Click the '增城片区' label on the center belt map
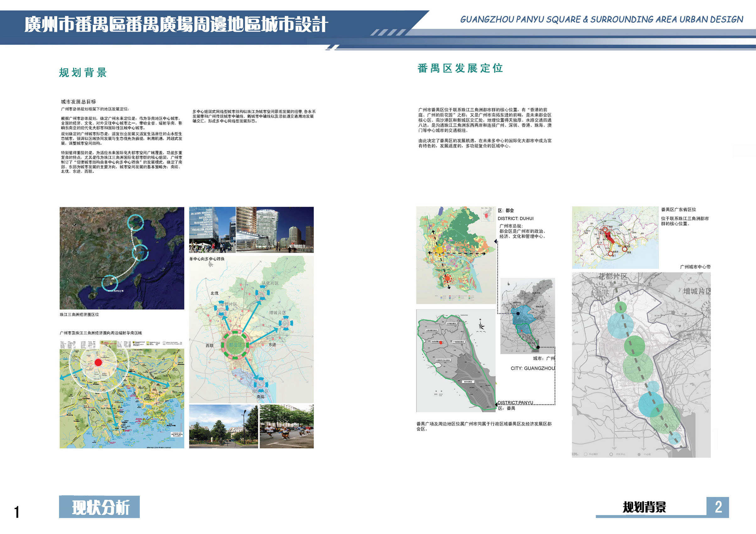The height and width of the screenshot is (534, 756). point(697,291)
